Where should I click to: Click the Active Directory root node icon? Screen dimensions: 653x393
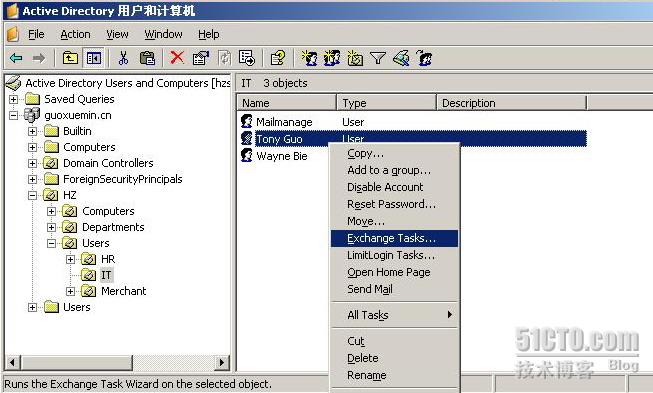[x=13, y=83]
